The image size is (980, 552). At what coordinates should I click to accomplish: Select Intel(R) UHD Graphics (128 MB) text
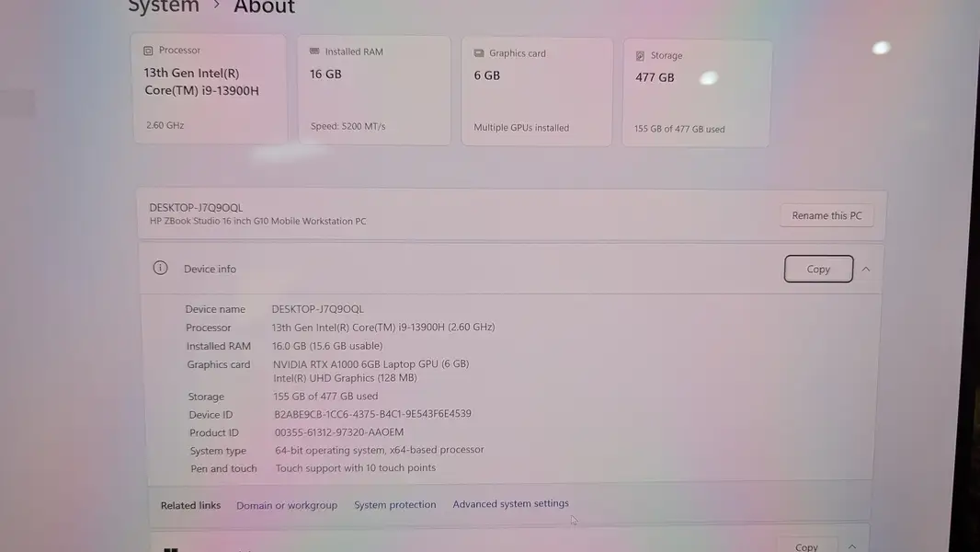(x=345, y=378)
